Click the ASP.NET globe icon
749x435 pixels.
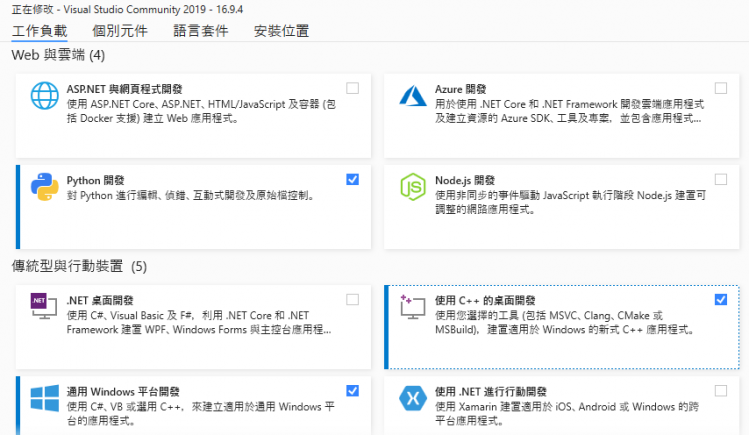point(45,95)
